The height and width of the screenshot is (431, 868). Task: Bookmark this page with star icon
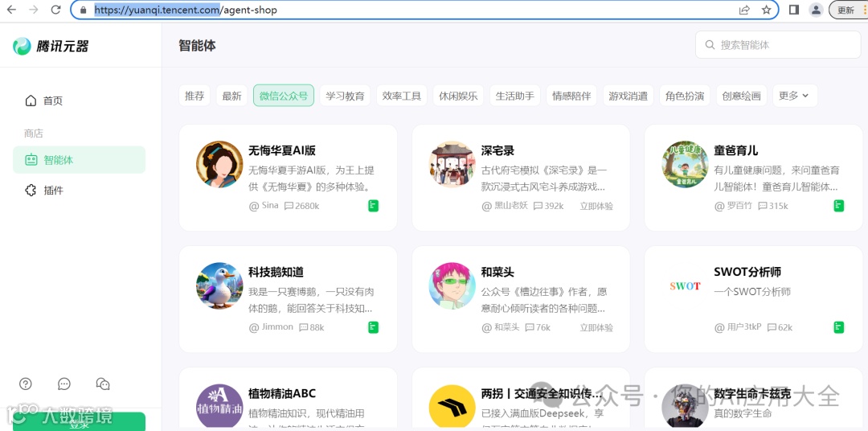pyautogui.click(x=766, y=10)
